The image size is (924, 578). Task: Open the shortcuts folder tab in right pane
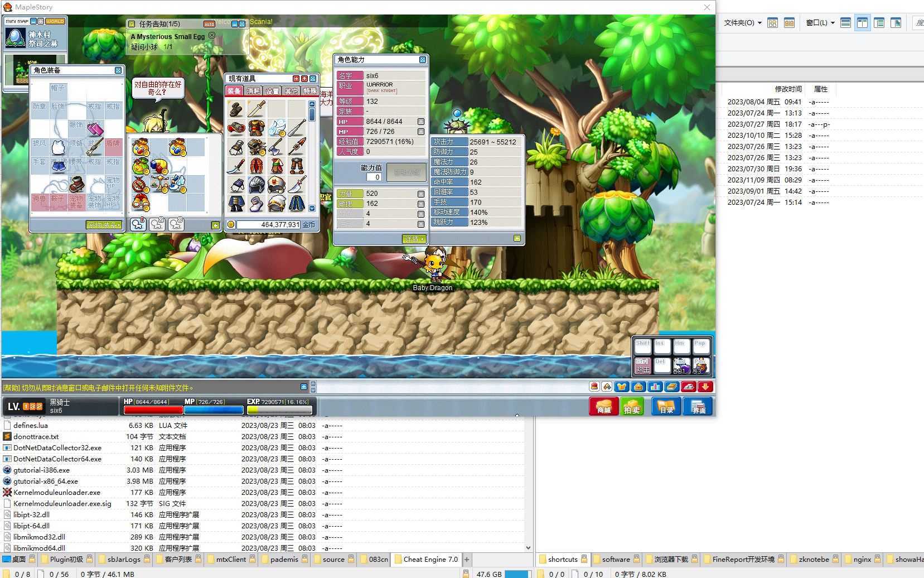pyautogui.click(x=563, y=559)
